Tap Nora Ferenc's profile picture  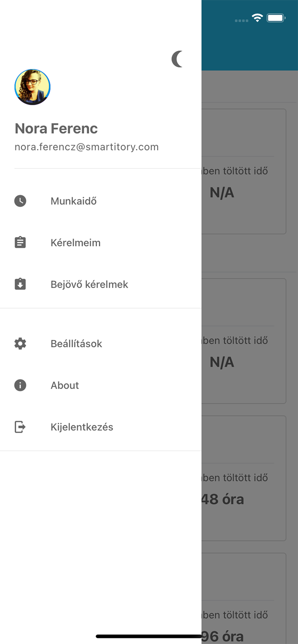(33, 87)
